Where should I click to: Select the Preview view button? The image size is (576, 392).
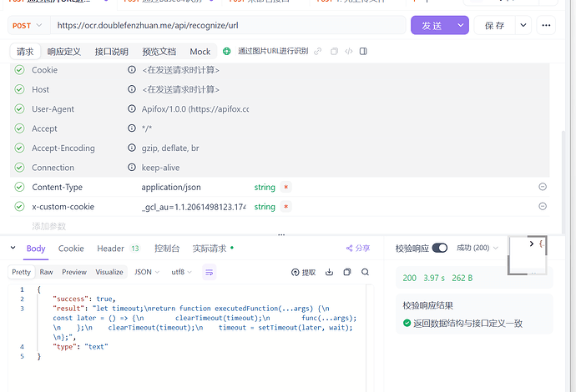point(74,272)
